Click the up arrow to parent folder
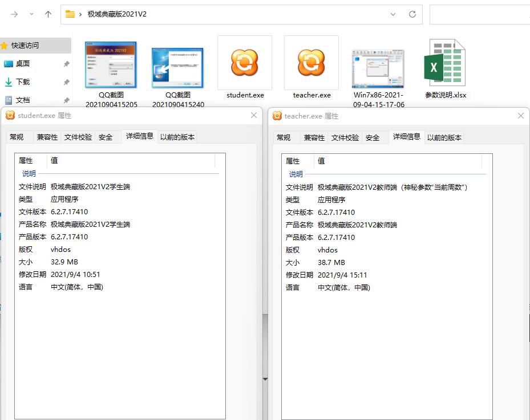 click(x=48, y=14)
